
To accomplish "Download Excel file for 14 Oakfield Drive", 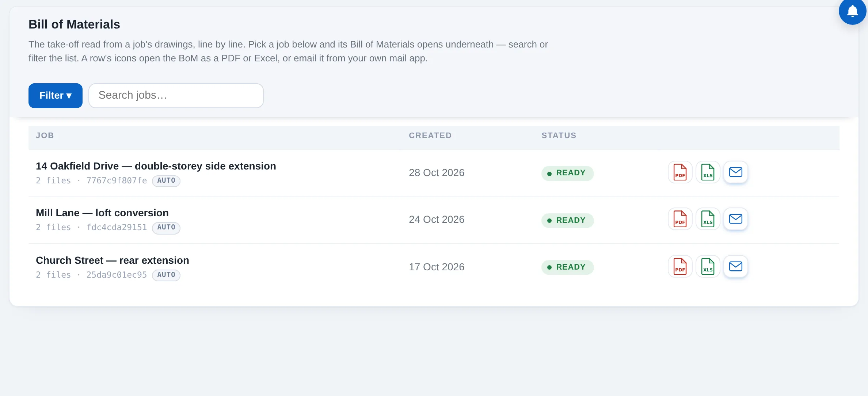I will coord(708,172).
